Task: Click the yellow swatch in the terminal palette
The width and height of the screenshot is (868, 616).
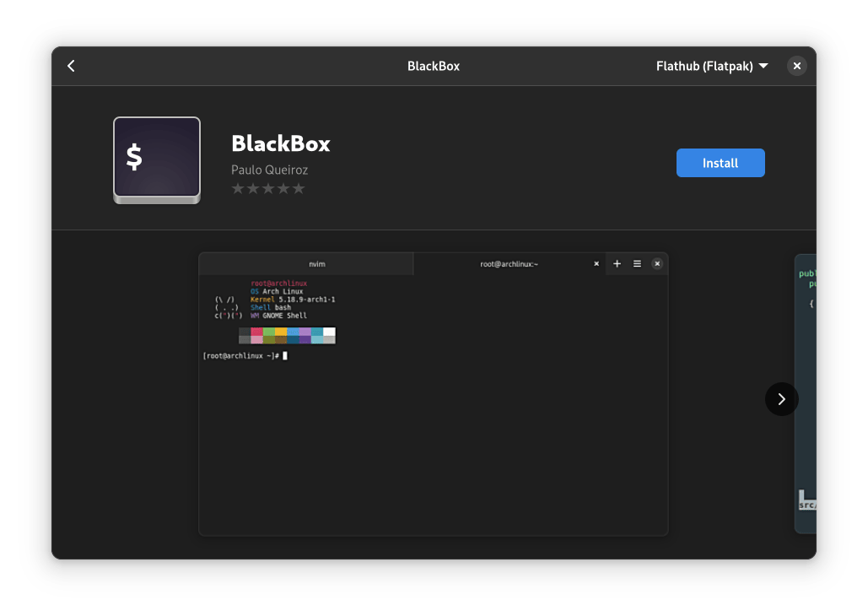Action: pyautogui.click(x=281, y=332)
